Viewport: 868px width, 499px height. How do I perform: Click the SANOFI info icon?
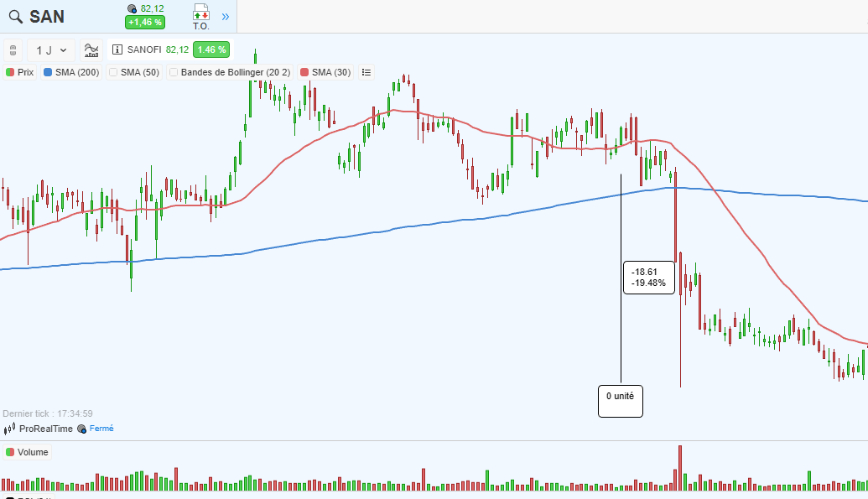pyautogui.click(x=117, y=50)
